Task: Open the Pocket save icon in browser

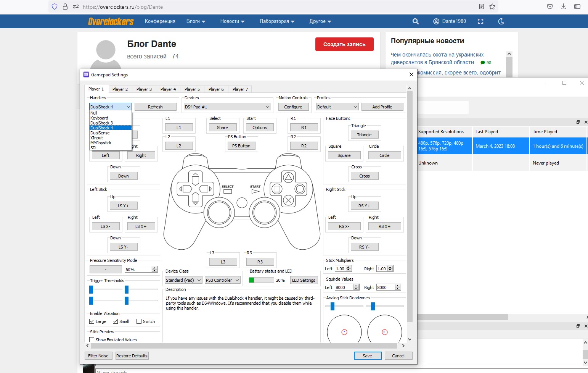Action: 549,6
